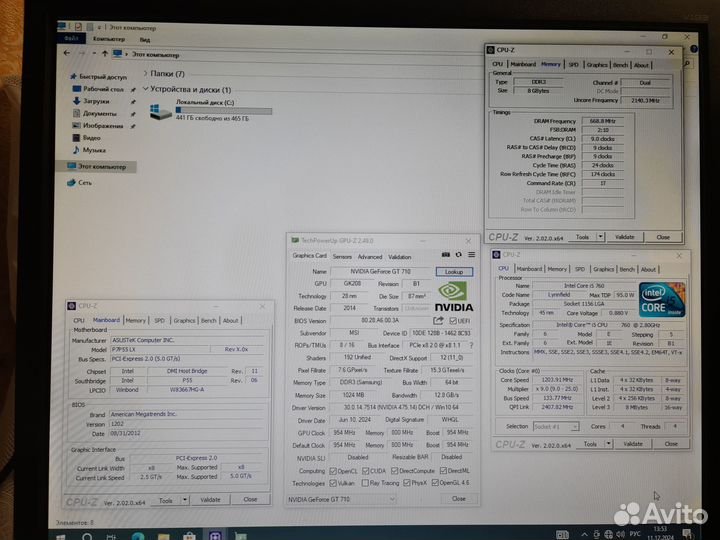Click the Windows Start button
Screen dimensions: 720x540
coord(61,536)
